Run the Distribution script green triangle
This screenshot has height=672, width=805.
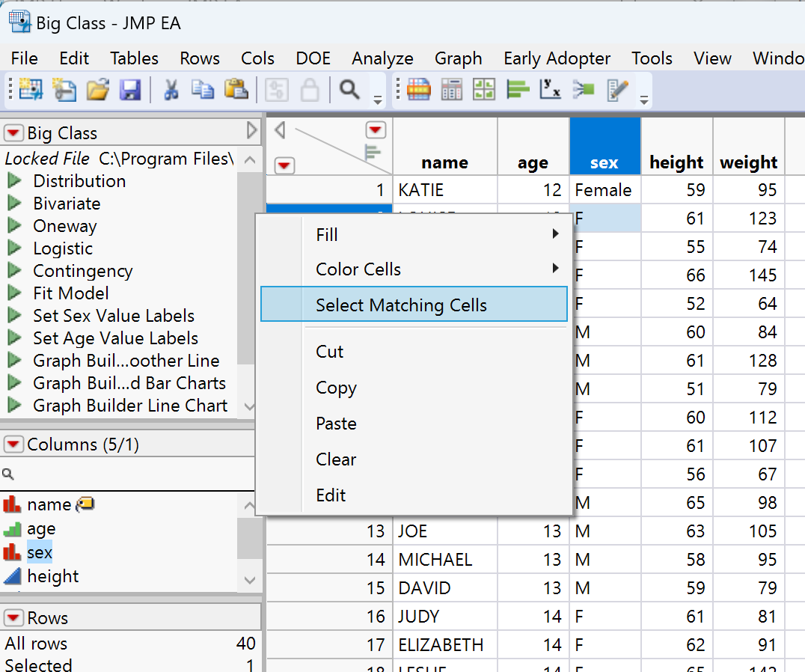[x=14, y=181]
